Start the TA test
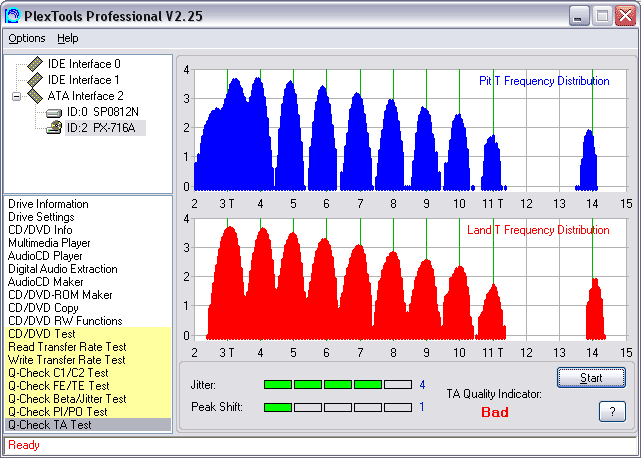 click(x=591, y=377)
